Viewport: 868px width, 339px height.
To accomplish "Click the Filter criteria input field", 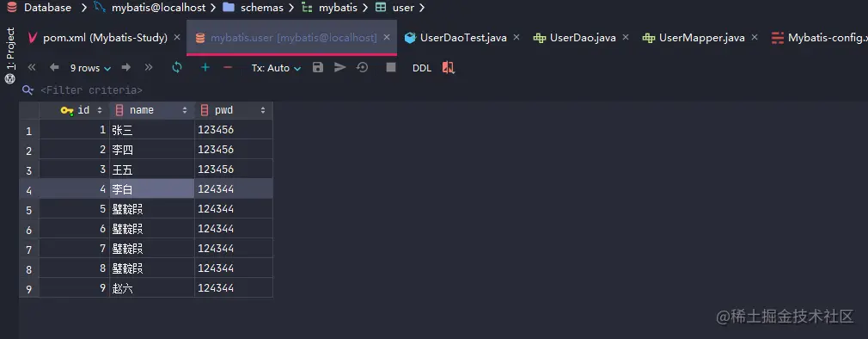I will click(91, 89).
